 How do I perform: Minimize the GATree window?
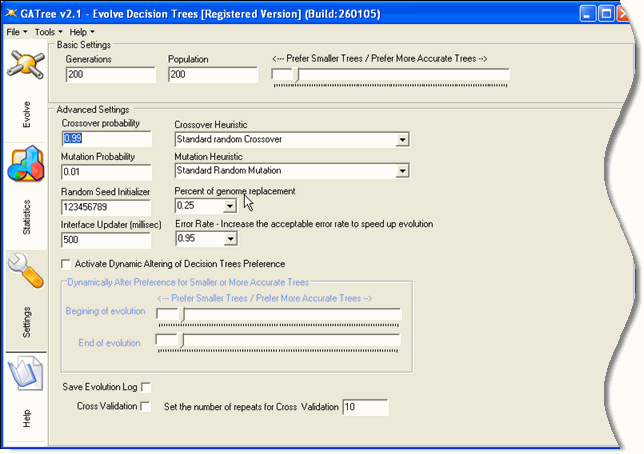coord(588,14)
